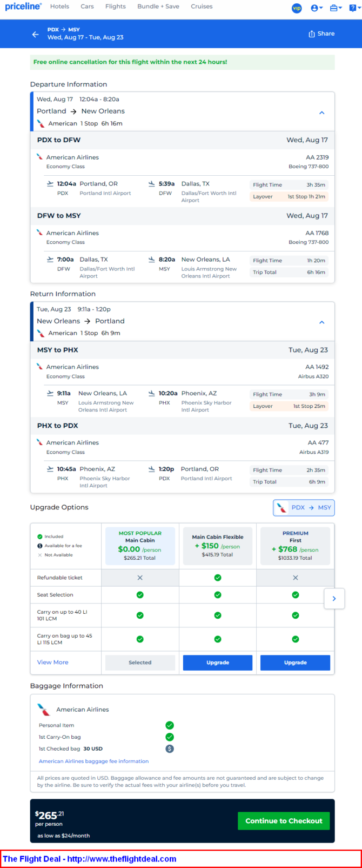Click landing icon beside 5:39a Dallas

pyautogui.click(x=152, y=184)
